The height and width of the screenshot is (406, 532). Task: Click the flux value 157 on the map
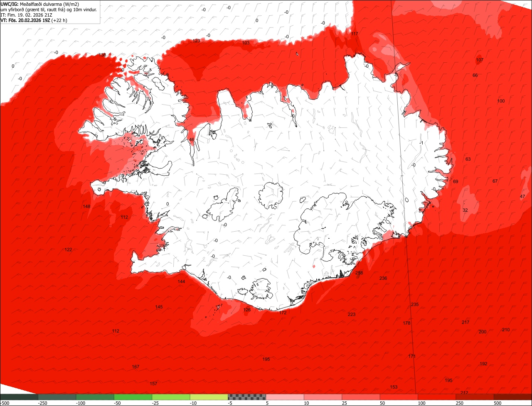pyautogui.click(x=153, y=383)
